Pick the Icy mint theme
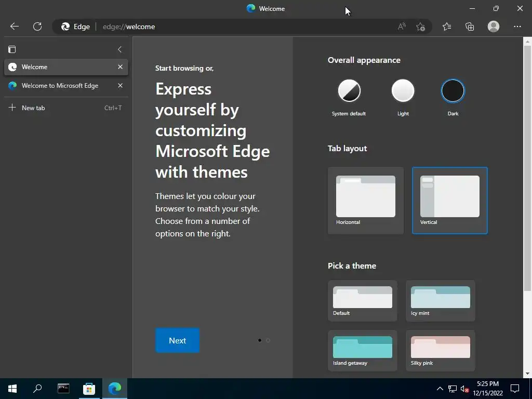 click(x=441, y=301)
